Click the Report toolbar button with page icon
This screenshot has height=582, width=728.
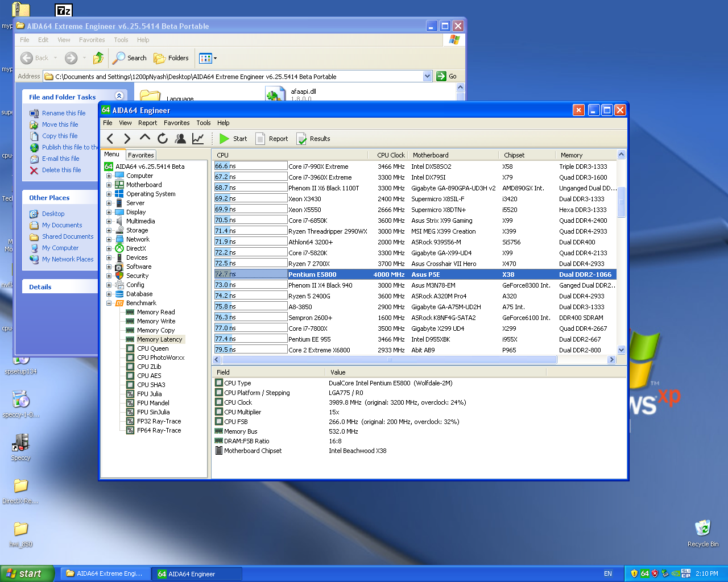coord(272,138)
